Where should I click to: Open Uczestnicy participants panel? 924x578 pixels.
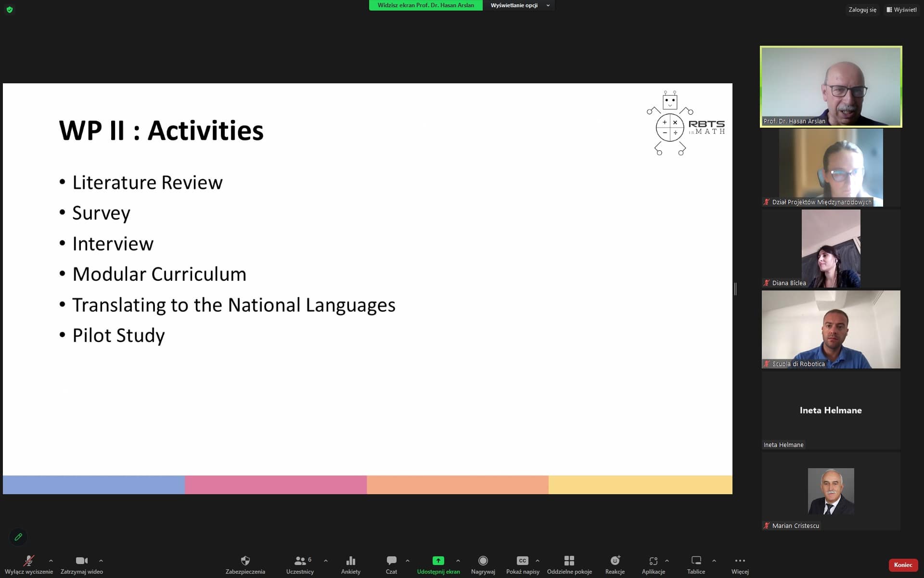point(300,565)
